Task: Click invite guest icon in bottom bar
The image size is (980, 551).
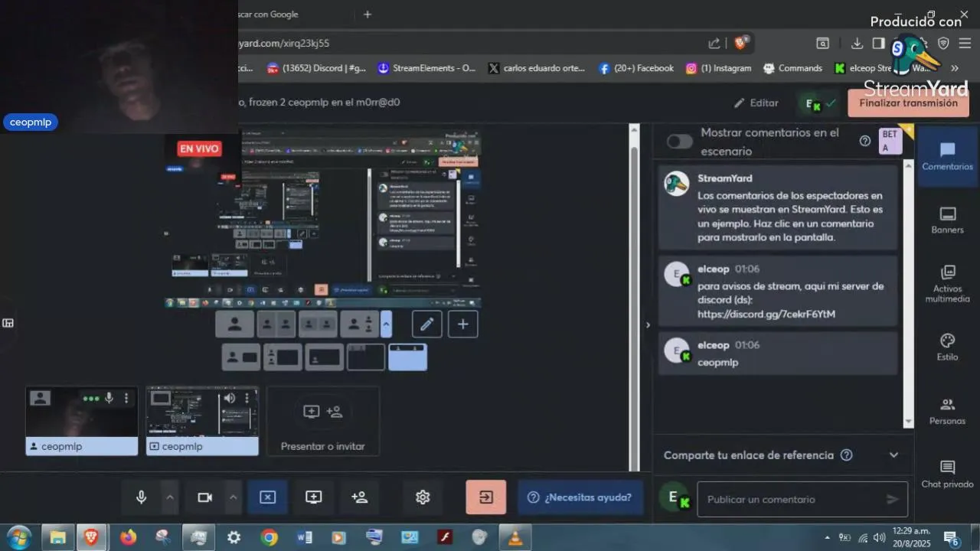Action: [x=360, y=497]
